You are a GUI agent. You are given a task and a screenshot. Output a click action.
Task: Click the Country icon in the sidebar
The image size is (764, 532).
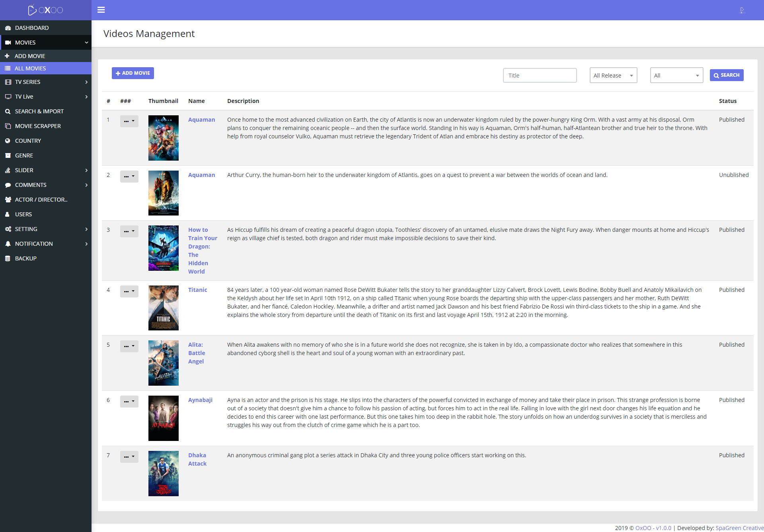click(x=8, y=140)
